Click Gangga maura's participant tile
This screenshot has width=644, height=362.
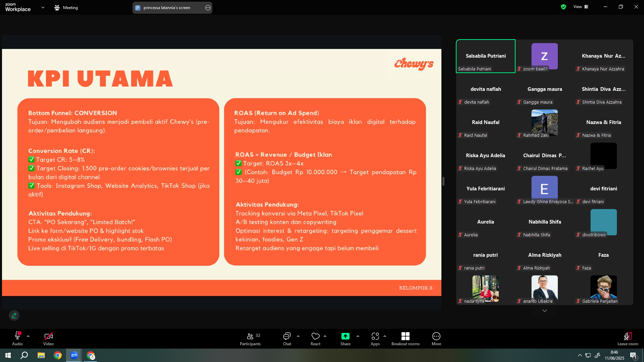[x=545, y=89]
